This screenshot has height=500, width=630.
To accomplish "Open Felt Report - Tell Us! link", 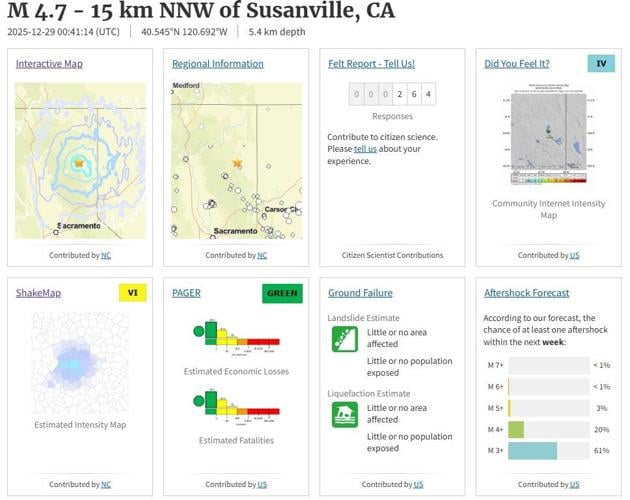I will 371,64.
